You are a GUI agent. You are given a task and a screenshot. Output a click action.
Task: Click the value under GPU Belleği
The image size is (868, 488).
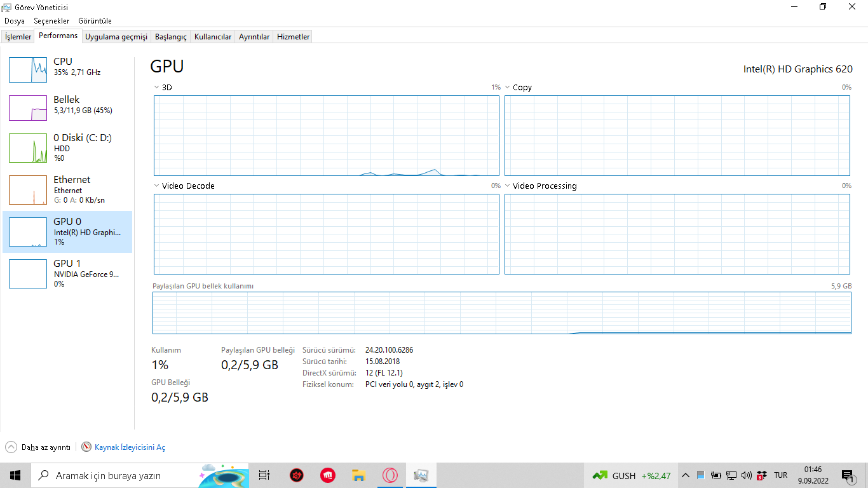(x=180, y=397)
